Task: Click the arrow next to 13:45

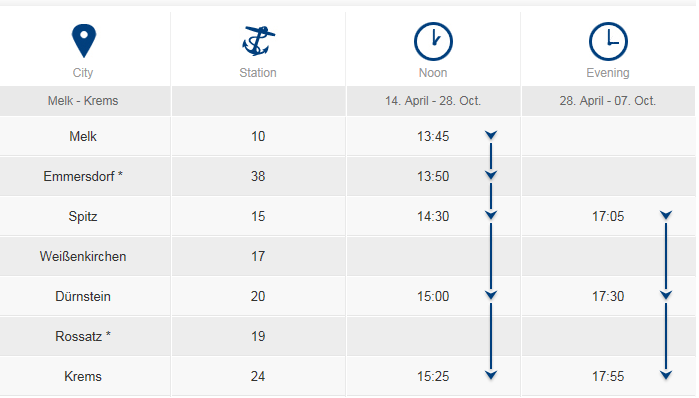Action: [x=491, y=135]
